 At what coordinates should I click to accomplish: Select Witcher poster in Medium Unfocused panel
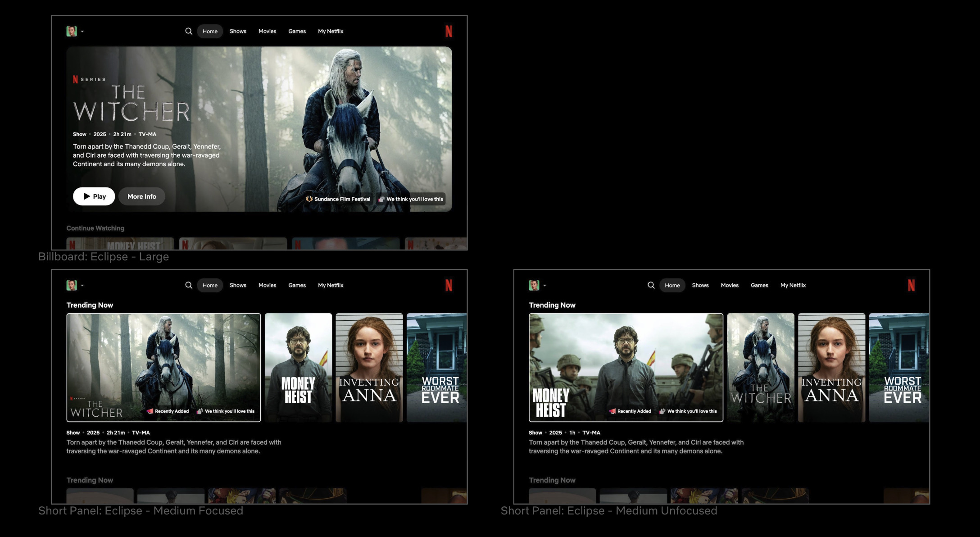tap(761, 368)
